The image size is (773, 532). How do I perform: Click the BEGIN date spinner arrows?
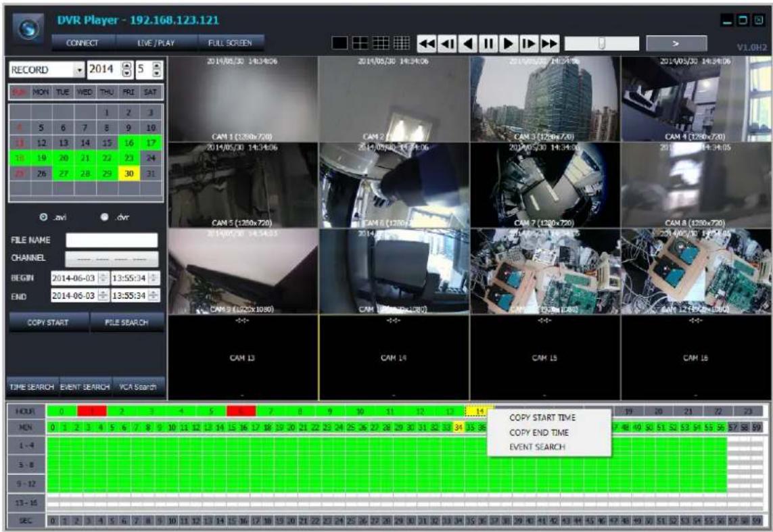point(103,279)
